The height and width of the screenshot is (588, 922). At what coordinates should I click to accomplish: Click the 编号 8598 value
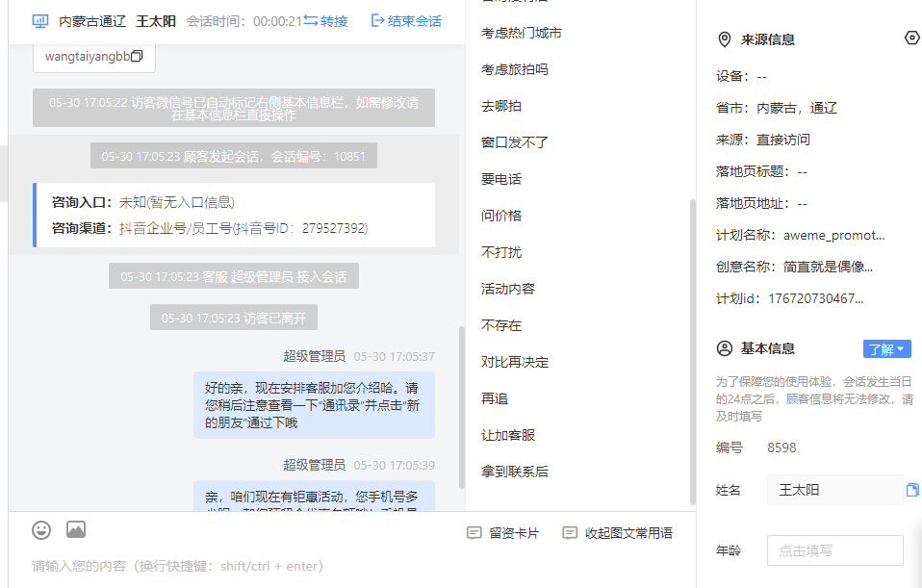click(x=781, y=448)
